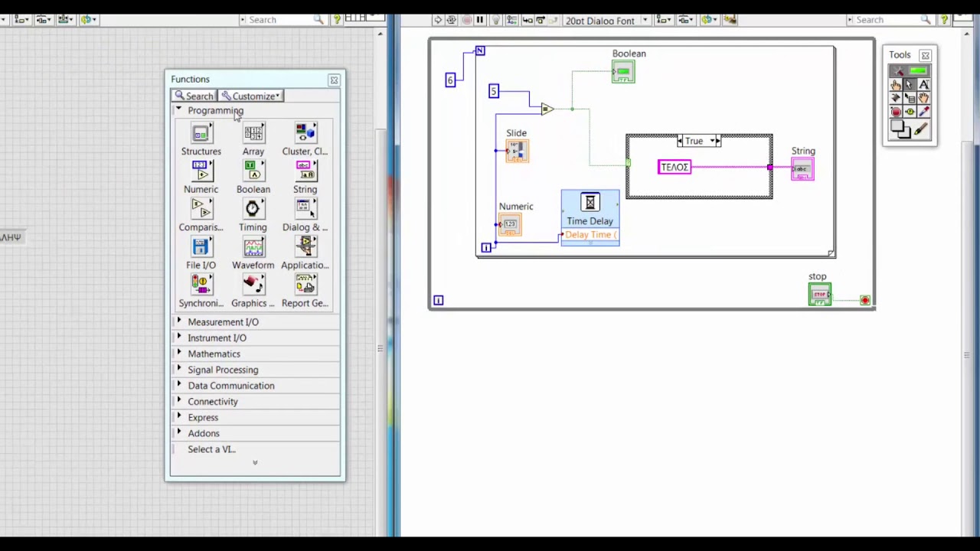980x551 pixels.
Task: Select the Connect Wire spool tool
Action: click(x=896, y=98)
